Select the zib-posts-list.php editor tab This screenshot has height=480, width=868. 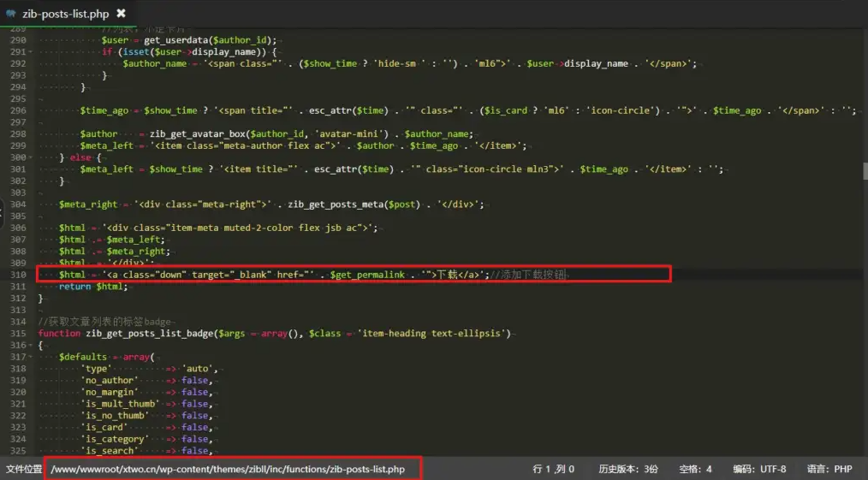67,14
